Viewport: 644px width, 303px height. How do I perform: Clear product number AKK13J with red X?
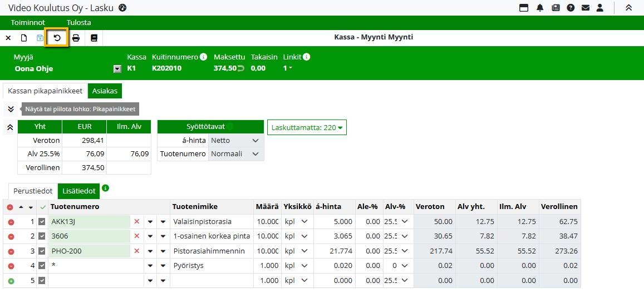[137, 221]
